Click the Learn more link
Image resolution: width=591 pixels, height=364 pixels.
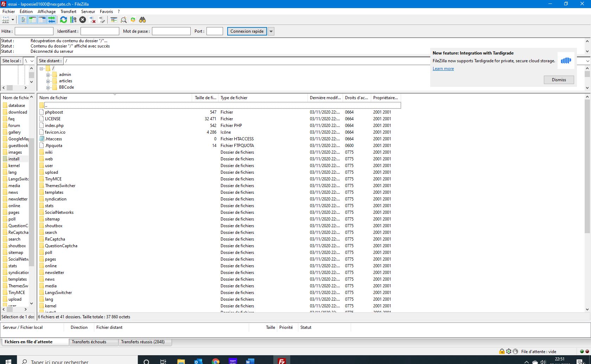pyautogui.click(x=443, y=69)
